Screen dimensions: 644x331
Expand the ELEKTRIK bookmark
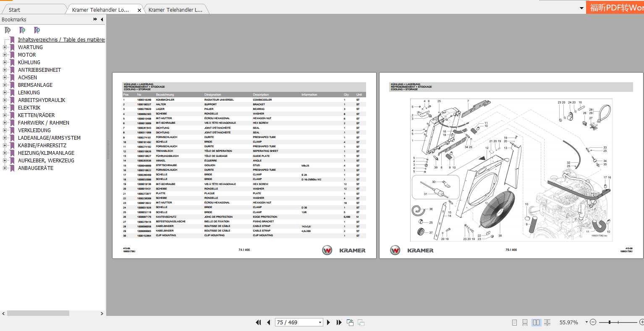[5, 108]
